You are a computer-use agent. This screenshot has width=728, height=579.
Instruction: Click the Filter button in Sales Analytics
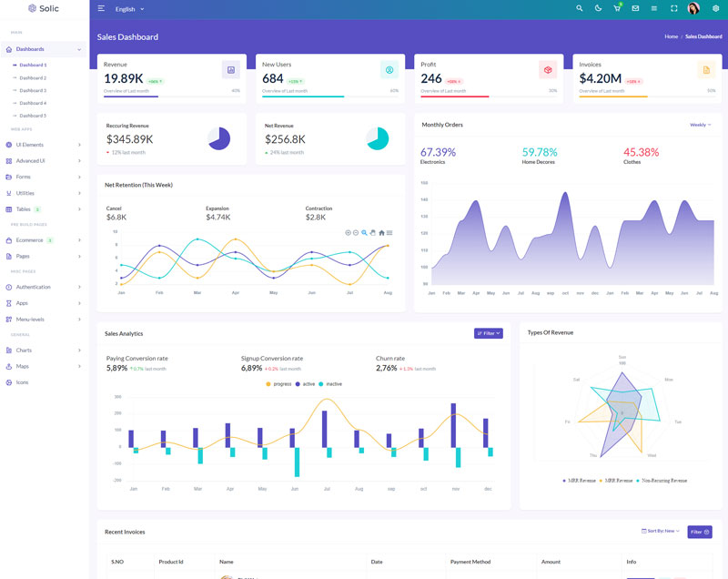click(x=488, y=333)
